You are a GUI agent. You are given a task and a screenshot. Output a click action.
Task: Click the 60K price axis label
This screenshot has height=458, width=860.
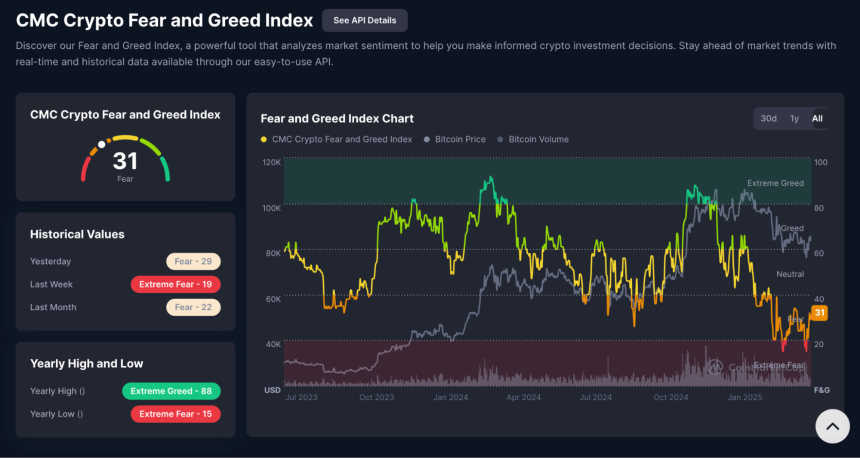[x=274, y=299]
